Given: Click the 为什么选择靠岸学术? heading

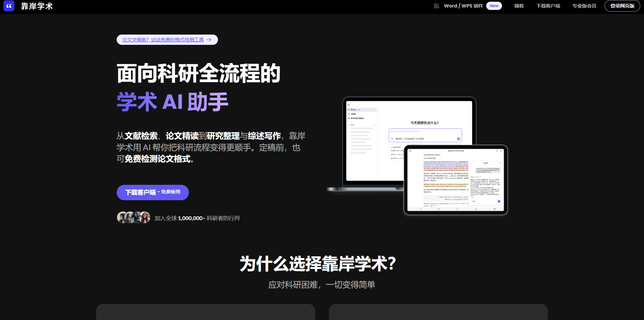Looking at the screenshot, I should coord(318,264).
